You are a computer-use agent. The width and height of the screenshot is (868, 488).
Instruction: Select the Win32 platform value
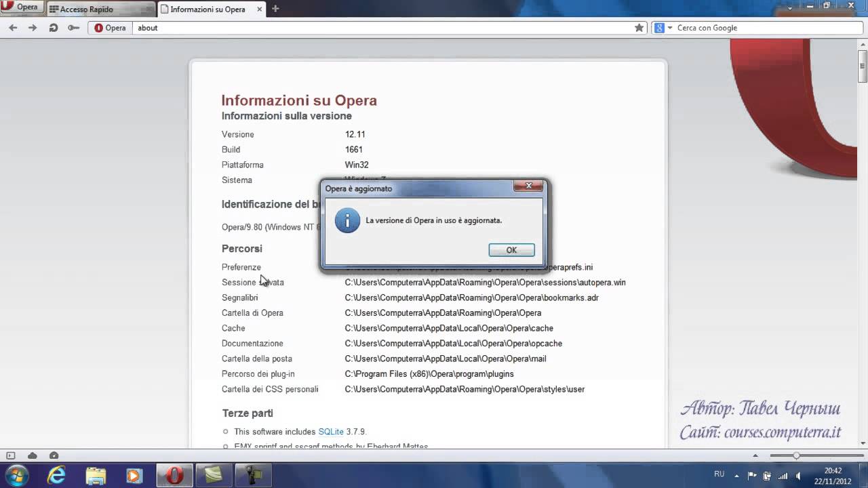click(x=357, y=165)
